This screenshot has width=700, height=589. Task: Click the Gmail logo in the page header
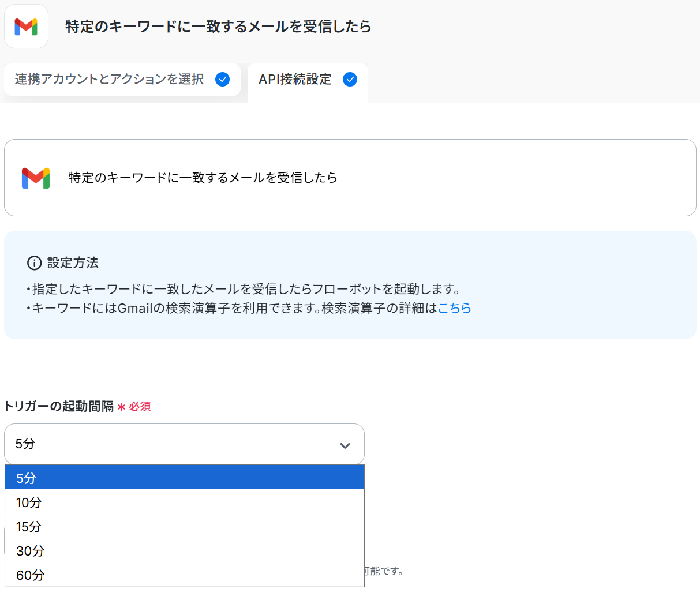point(26,27)
